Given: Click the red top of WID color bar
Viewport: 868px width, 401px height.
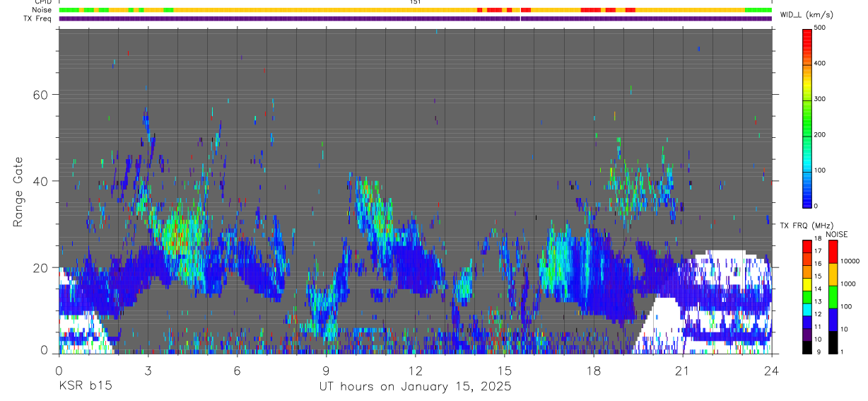Looking at the screenshot, I should 807,35.
